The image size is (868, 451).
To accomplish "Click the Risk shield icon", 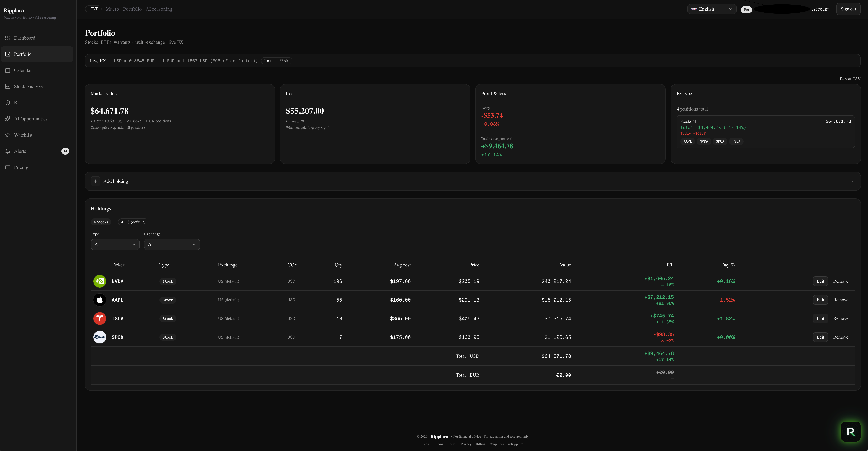I will 8,103.
